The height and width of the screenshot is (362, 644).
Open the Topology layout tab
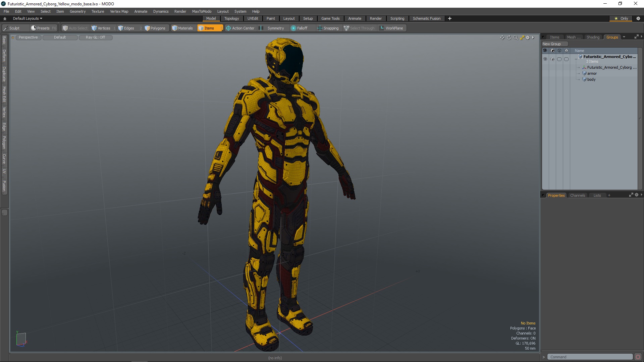231,18
